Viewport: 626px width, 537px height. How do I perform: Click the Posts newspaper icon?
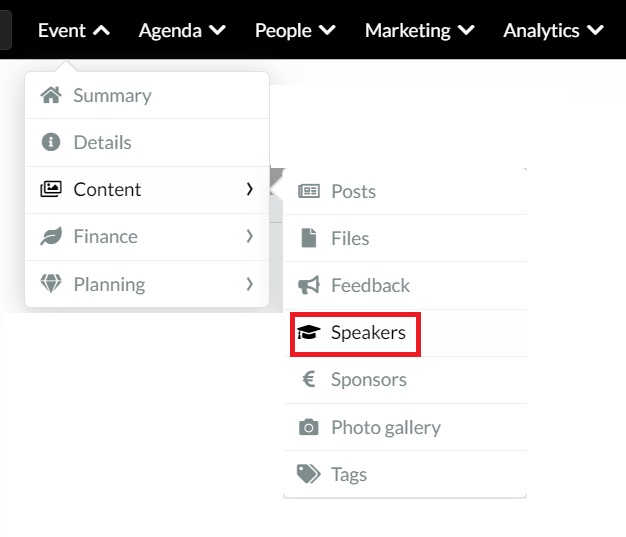[x=309, y=191]
